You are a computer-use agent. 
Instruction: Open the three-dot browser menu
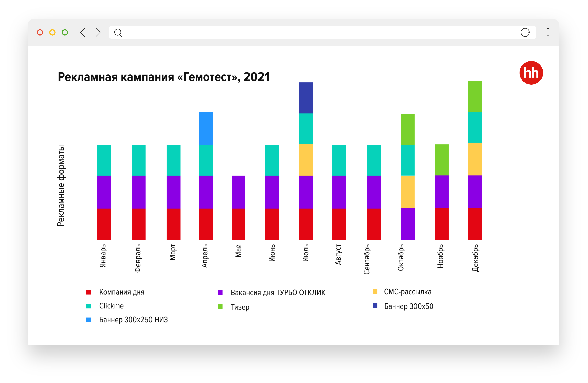coord(548,32)
